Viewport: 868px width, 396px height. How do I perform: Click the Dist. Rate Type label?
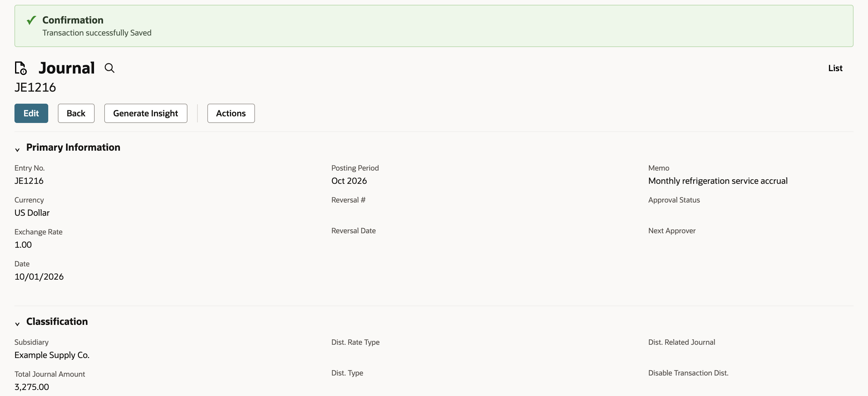pyautogui.click(x=356, y=342)
